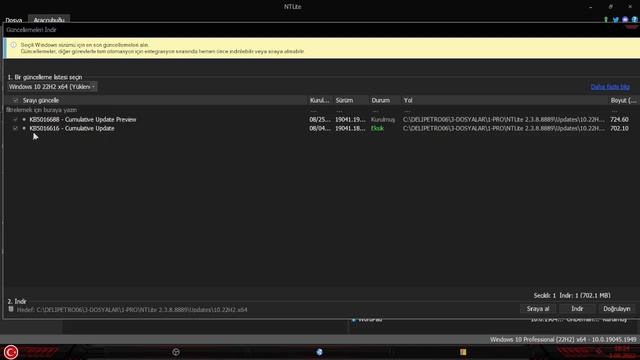
Task: Open the circular taskbar icon left of center
Action: [176, 352]
